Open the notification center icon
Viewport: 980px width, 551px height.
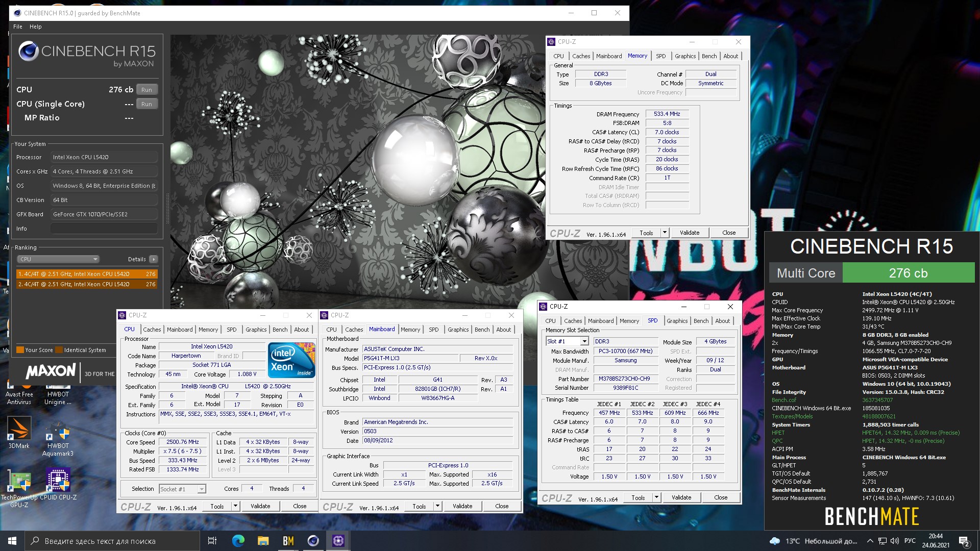pos(964,541)
